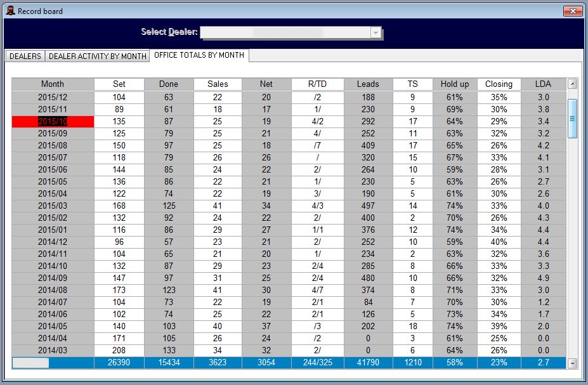Image resolution: width=588 pixels, height=385 pixels.
Task: Select month 2015/05
Action: coord(53,181)
